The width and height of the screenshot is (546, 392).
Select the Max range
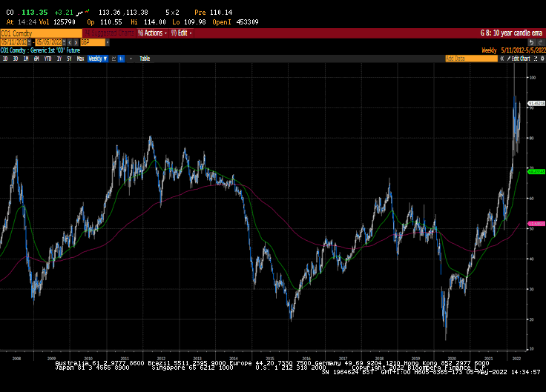(80, 59)
